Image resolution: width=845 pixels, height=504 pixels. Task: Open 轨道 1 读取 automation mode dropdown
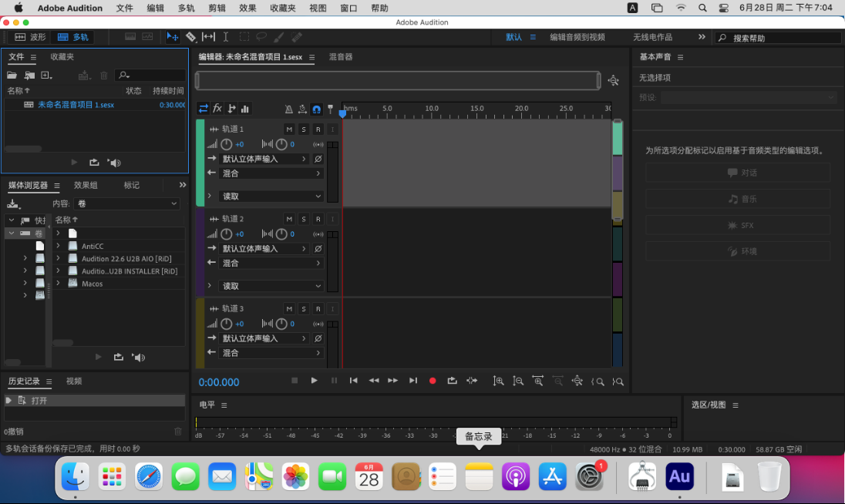(x=271, y=197)
